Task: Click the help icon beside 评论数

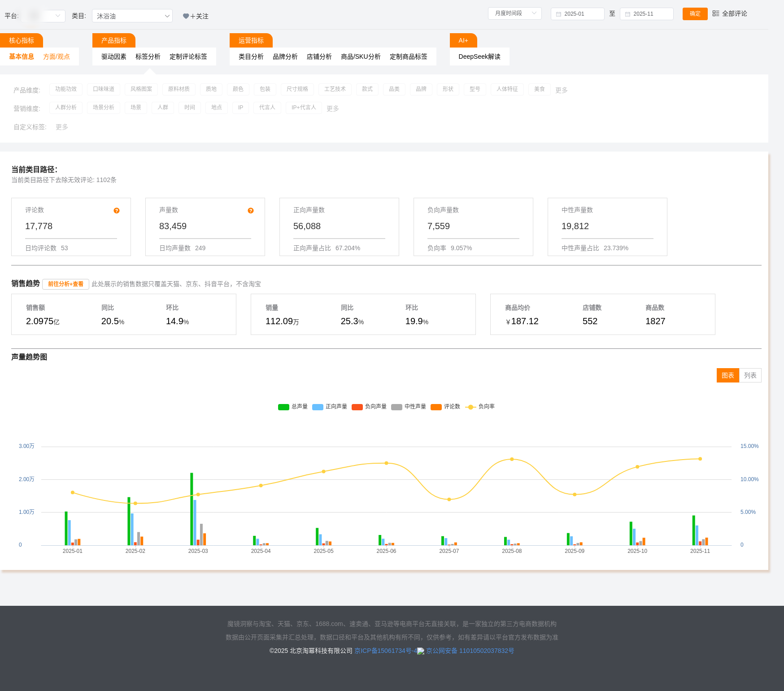Action: coord(117,211)
